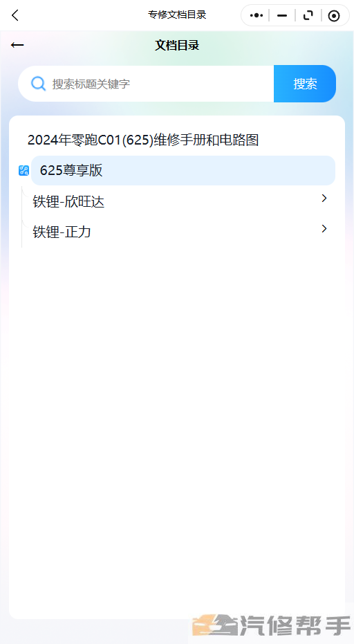Viewport: 354px width, 644px height.
Task: Click the magnifying glass search icon
Action: point(38,84)
